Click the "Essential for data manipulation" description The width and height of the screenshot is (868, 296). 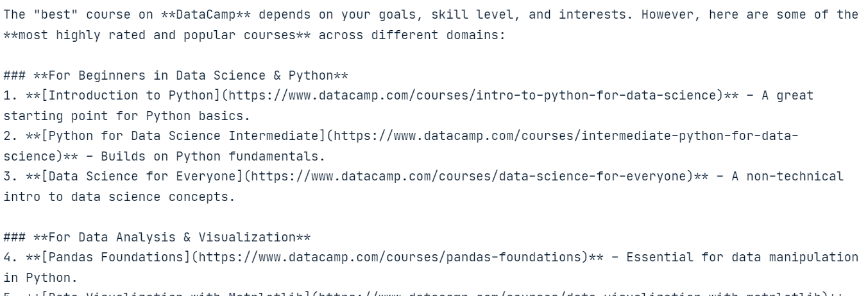pyautogui.click(x=742, y=257)
